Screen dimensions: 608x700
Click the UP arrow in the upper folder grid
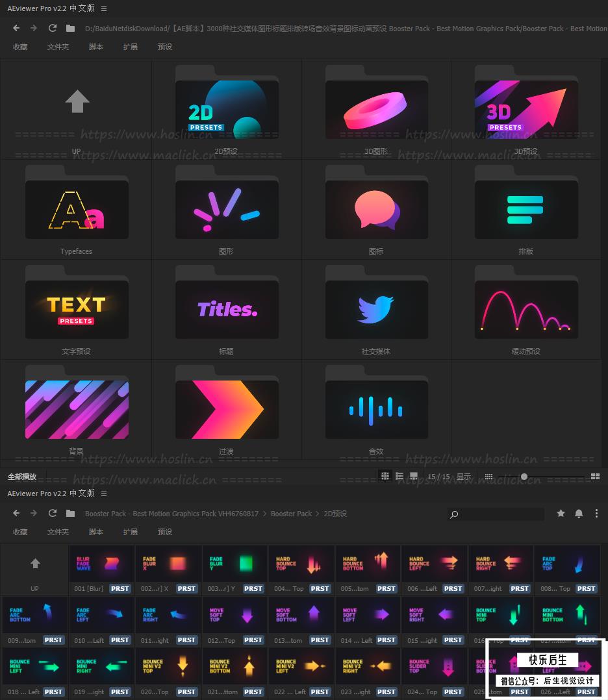tap(77, 101)
